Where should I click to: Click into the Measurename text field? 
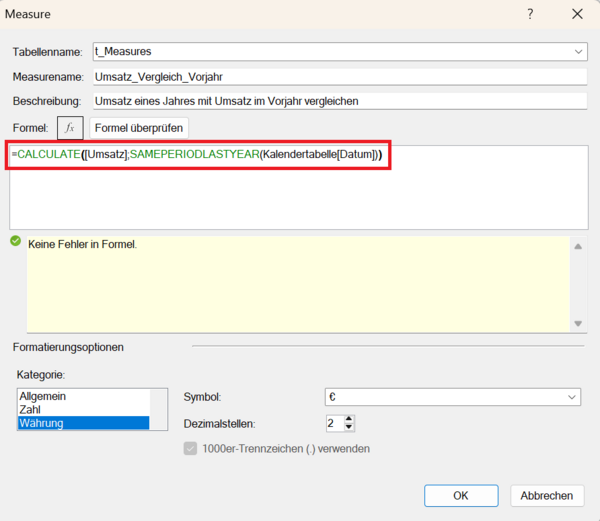(338, 77)
